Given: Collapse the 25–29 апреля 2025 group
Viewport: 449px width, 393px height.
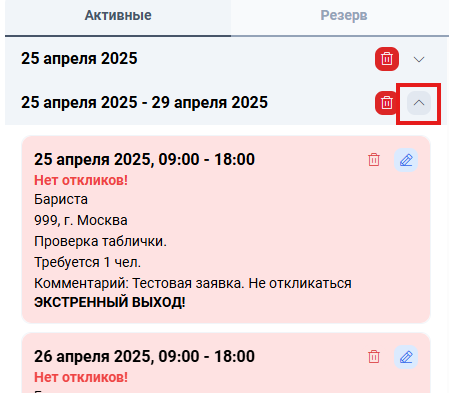Looking at the screenshot, I should pyautogui.click(x=419, y=103).
